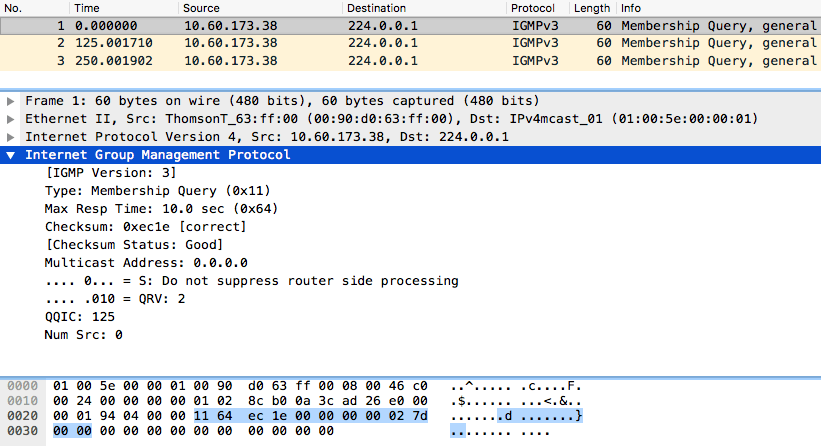Collapse the Internet Group Management Protocol section
Viewport: 821px width, 446px height.
pos(11,155)
